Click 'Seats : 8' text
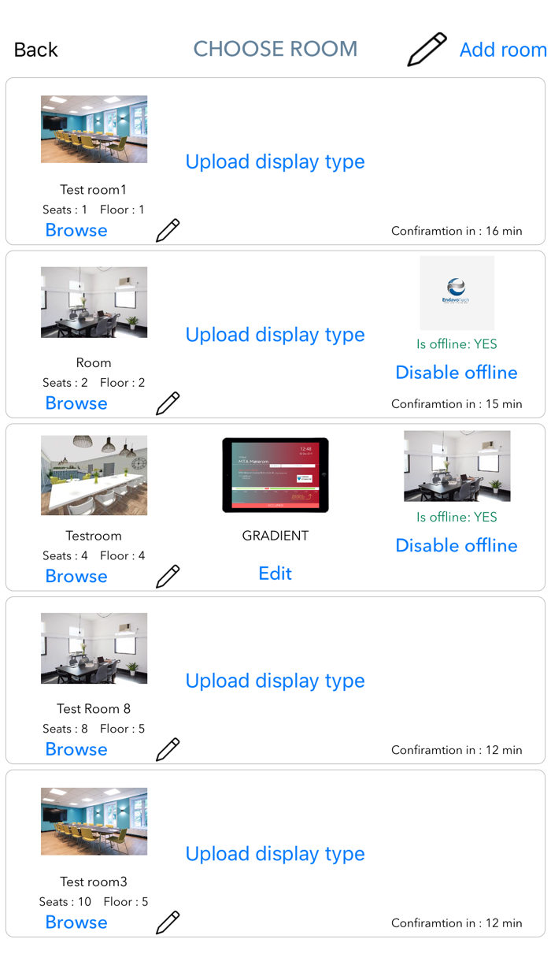Image resolution: width=551 pixels, height=980 pixels. tap(65, 729)
